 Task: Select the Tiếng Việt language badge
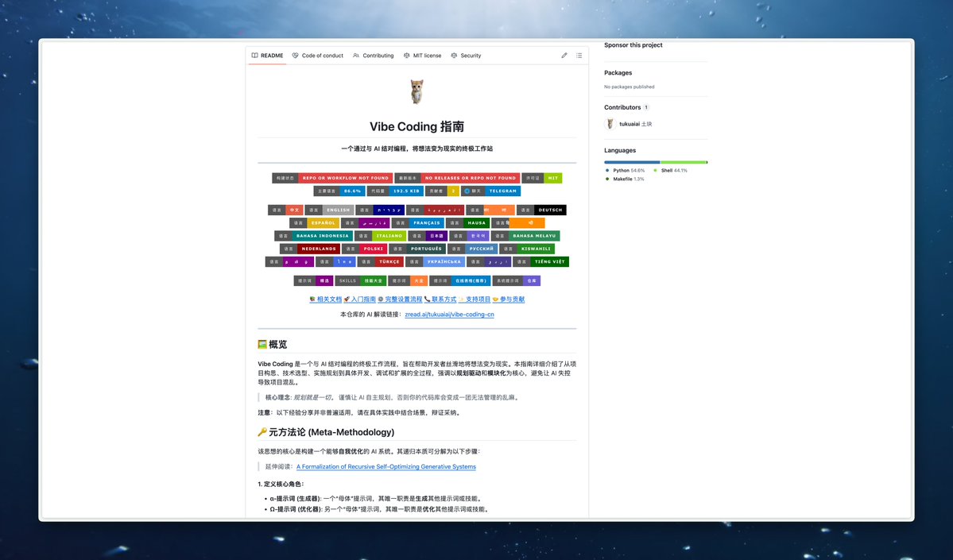point(541,262)
